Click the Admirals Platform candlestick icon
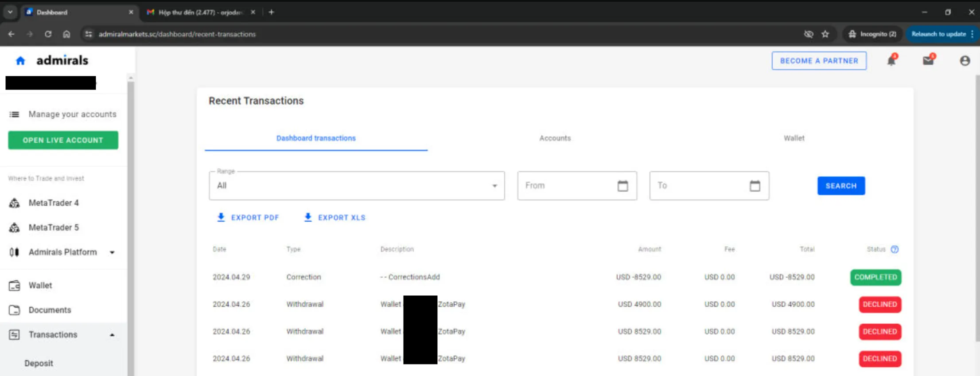This screenshot has height=376, width=980. click(x=14, y=252)
